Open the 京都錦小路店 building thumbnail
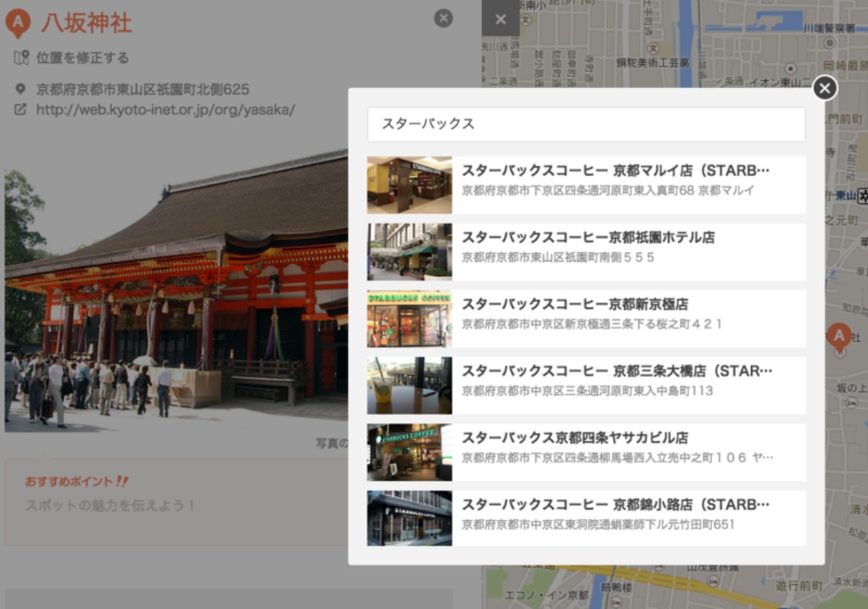Image resolution: width=868 pixels, height=609 pixels. [409, 518]
